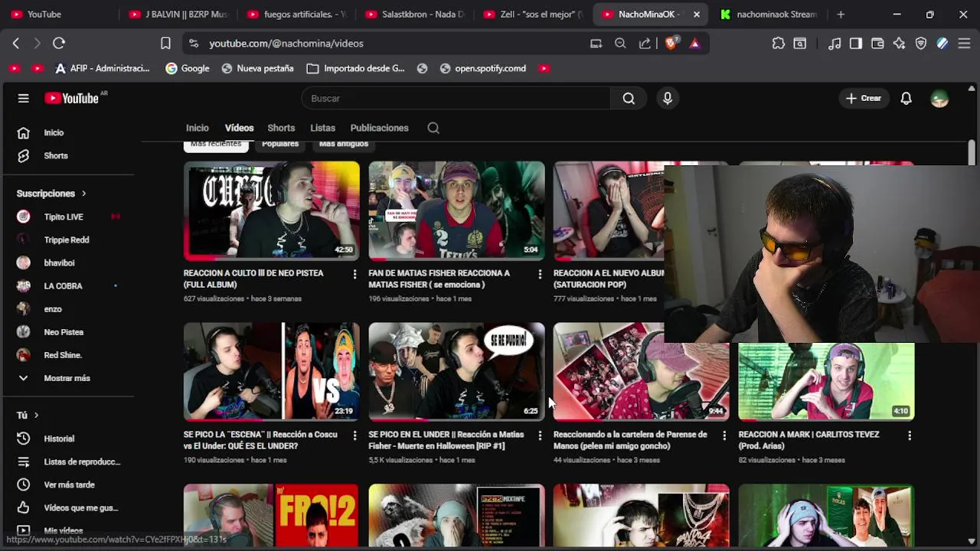Open the account avatar menu

(x=939, y=98)
